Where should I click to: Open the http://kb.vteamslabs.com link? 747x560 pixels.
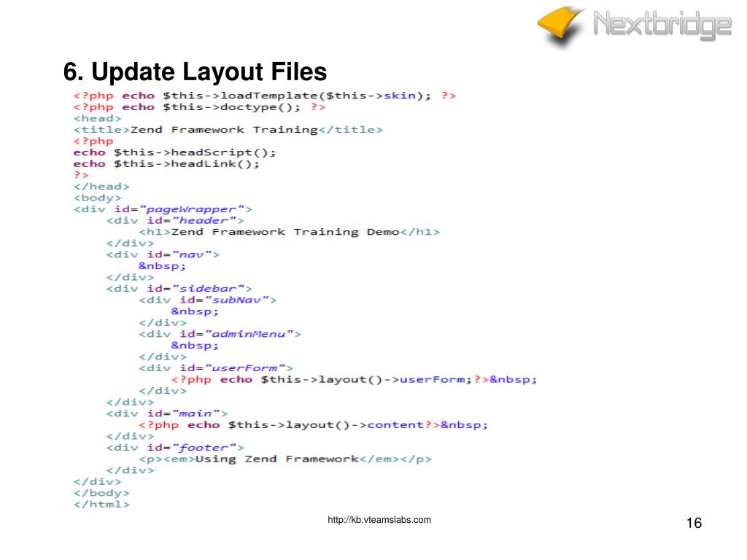pos(379,520)
